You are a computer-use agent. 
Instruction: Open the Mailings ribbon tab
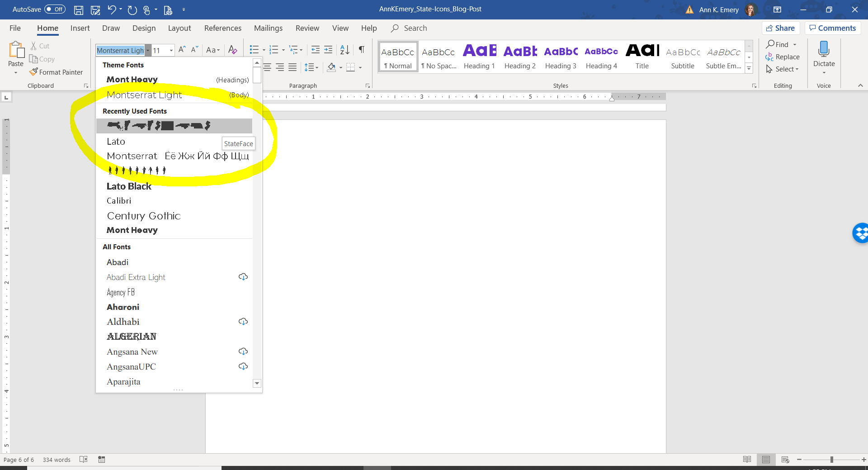click(268, 28)
